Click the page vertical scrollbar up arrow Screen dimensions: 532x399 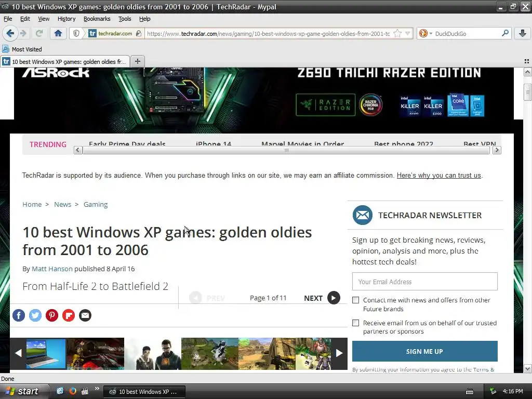click(527, 72)
